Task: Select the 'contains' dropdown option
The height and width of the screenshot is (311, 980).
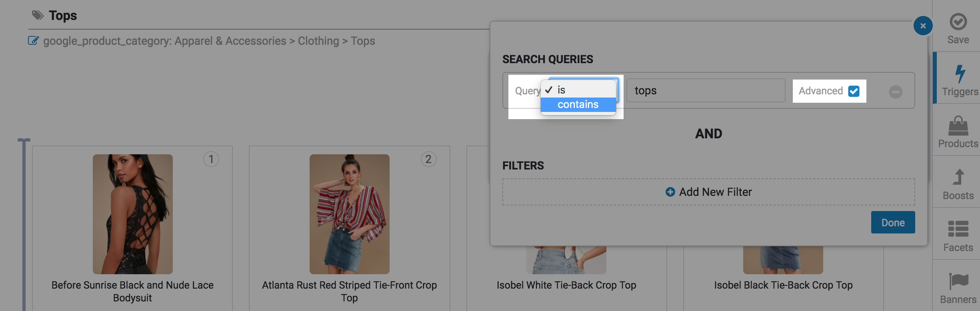Action: pos(578,105)
